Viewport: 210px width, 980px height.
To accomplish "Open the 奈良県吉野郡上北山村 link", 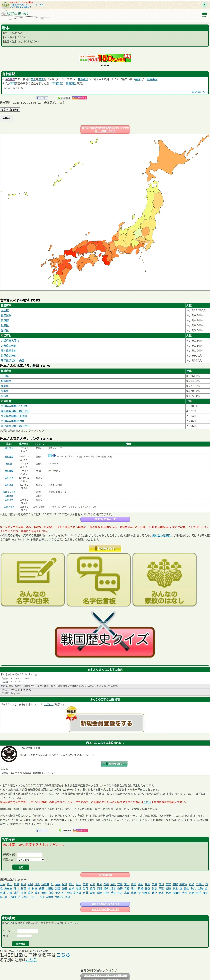I will tap(14, 406).
